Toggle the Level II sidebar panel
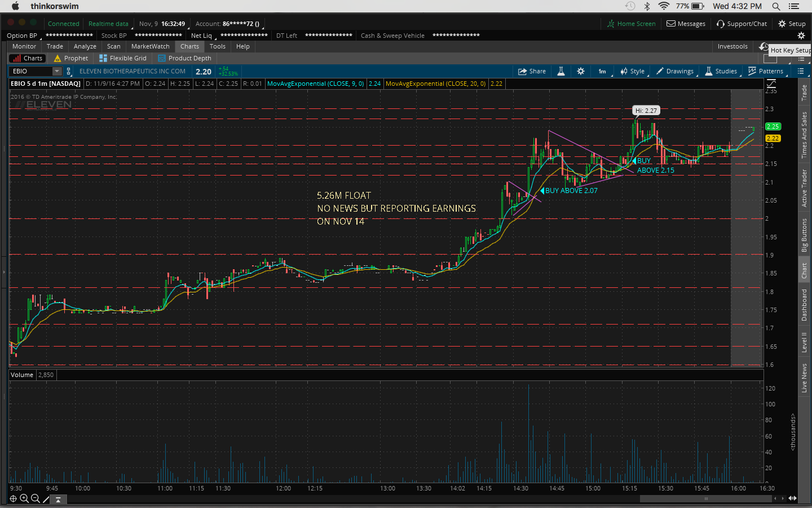Viewport: 812px width, 508px height. [x=804, y=342]
